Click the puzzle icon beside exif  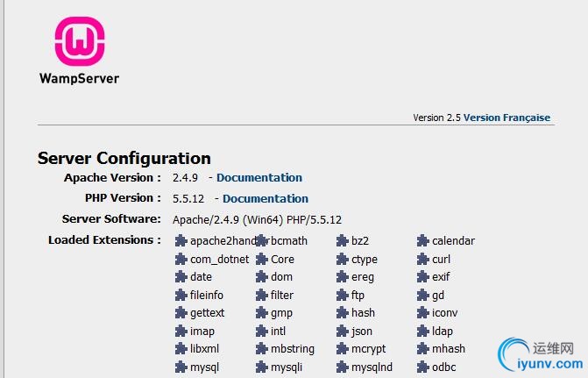click(x=423, y=277)
